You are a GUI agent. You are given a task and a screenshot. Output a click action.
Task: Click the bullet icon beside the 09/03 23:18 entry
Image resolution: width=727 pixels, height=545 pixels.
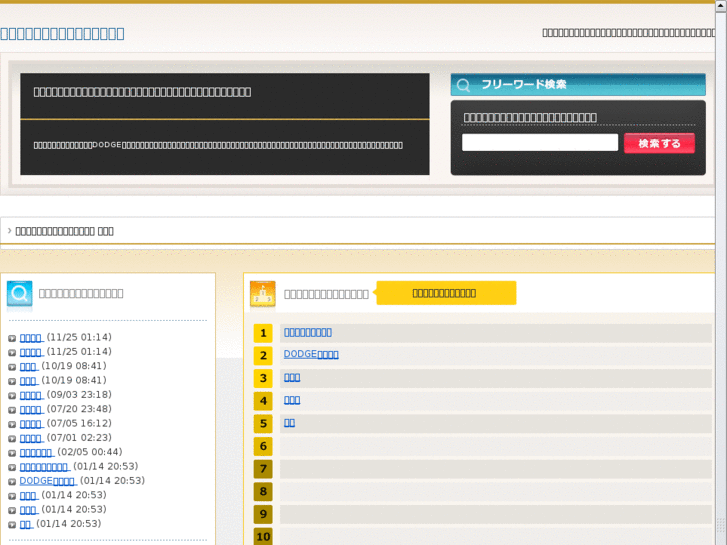(12, 396)
